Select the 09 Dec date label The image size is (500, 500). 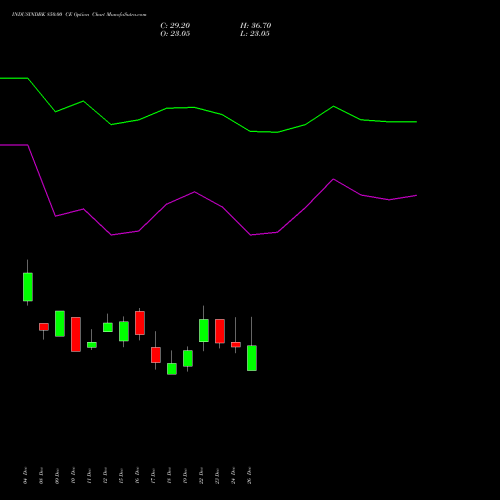pos(57,475)
